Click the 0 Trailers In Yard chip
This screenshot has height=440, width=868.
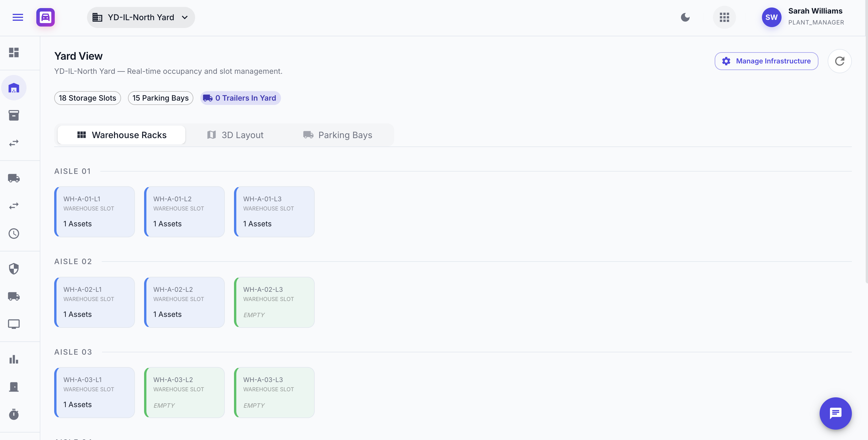pos(240,98)
